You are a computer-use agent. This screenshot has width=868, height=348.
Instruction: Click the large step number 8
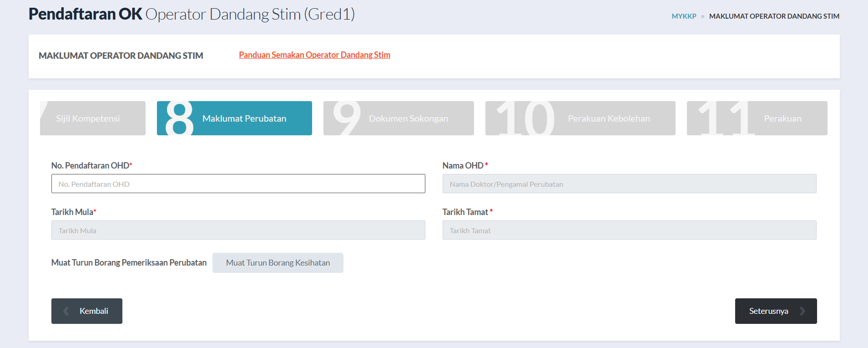(x=179, y=118)
